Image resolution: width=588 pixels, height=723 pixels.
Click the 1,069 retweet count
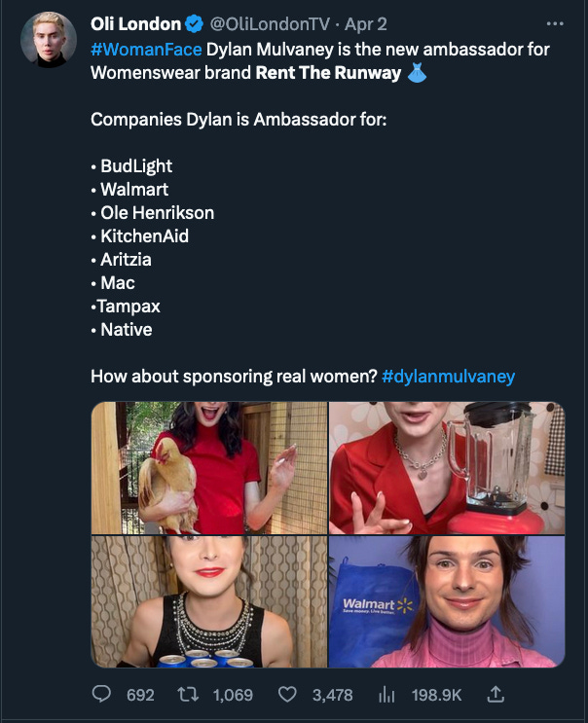tap(233, 695)
